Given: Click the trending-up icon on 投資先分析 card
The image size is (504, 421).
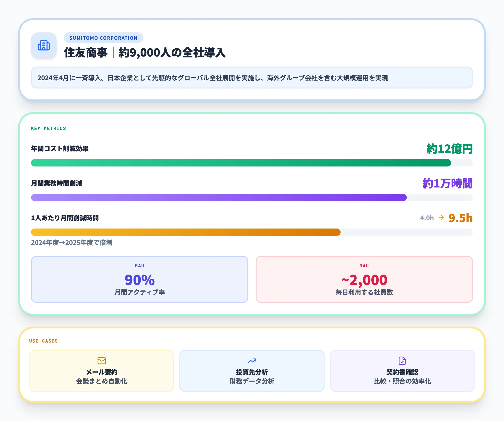Looking at the screenshot, I should pyautogui.click(x=252, y=361).
